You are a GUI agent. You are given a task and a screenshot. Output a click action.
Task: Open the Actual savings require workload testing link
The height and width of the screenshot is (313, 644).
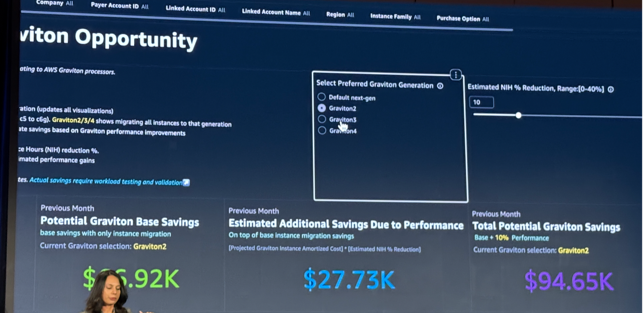click(106, 181)
